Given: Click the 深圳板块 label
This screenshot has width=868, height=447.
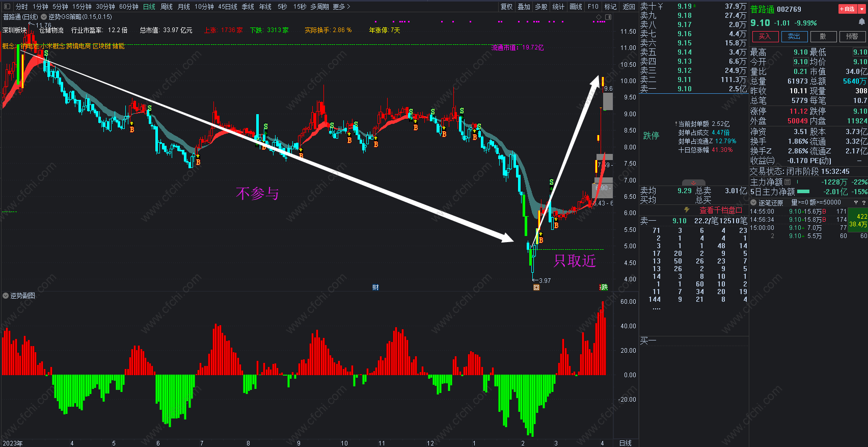Looking at the screenshot, I should [14, 31].
